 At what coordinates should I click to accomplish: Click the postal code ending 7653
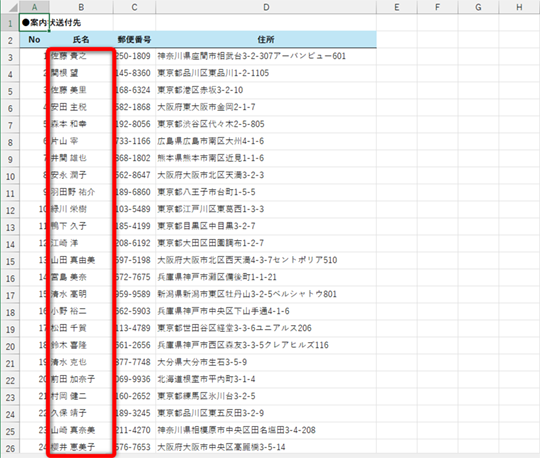134,447
